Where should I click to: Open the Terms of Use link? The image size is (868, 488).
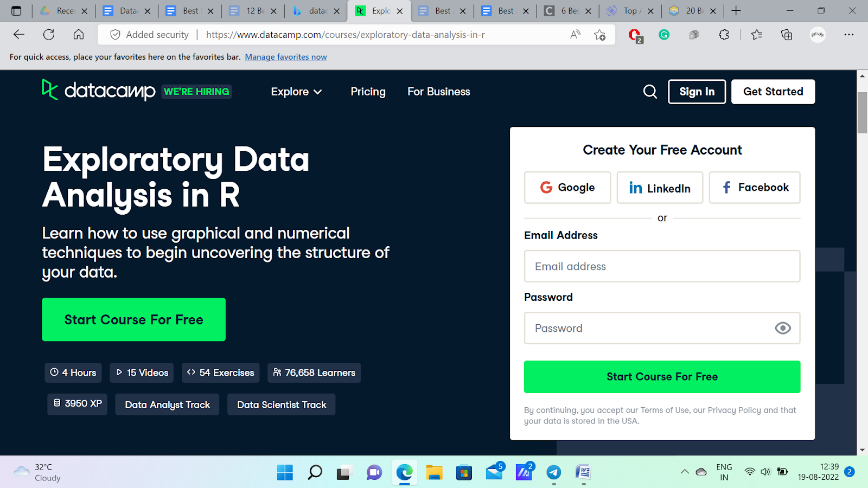[x=665, y=410]
